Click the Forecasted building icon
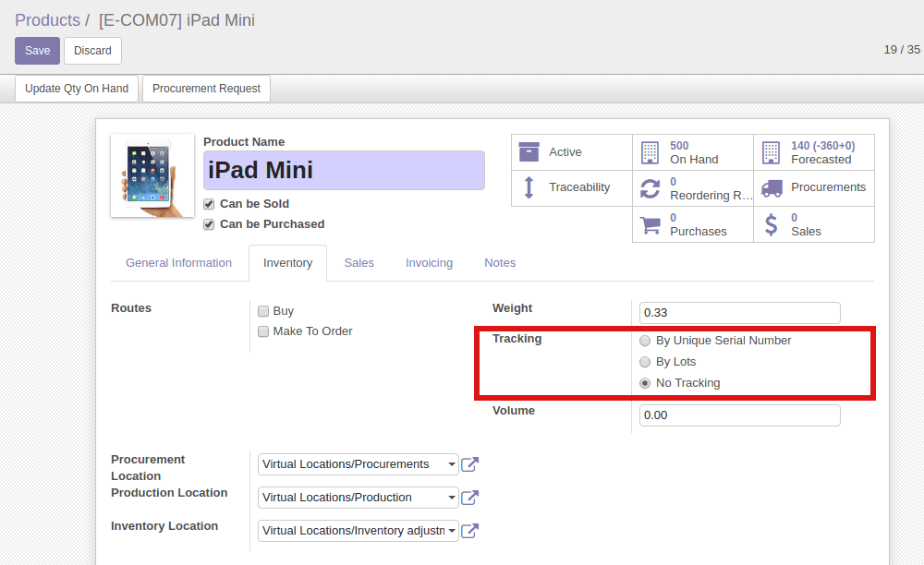 tap(771, 152)
